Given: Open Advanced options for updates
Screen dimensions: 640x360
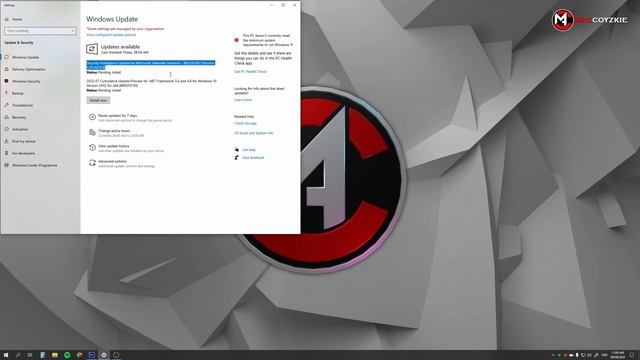Looking at the screenshot, I should [x=112, y=162].
